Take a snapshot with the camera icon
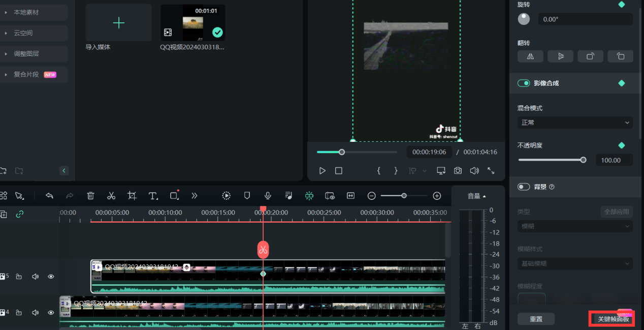The image size is (644, 330). click(458, 171)
